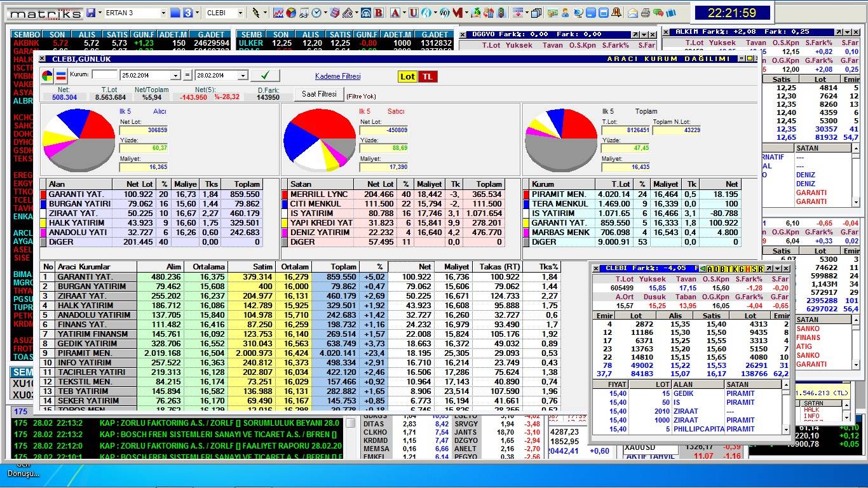Image resolution: width=868 pixels, height=488 pixels.
Task: Open the CLEBI symbol dropdown
Action: (240, 13)
